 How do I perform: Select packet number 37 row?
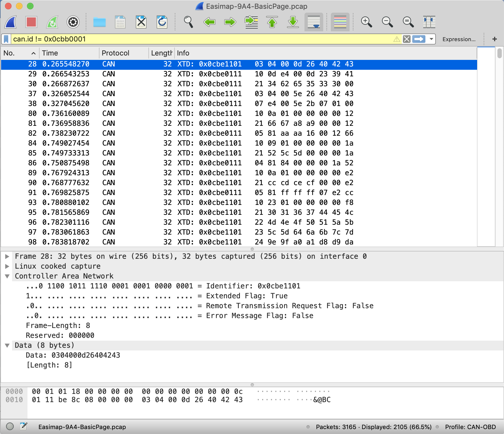[239, 94]
